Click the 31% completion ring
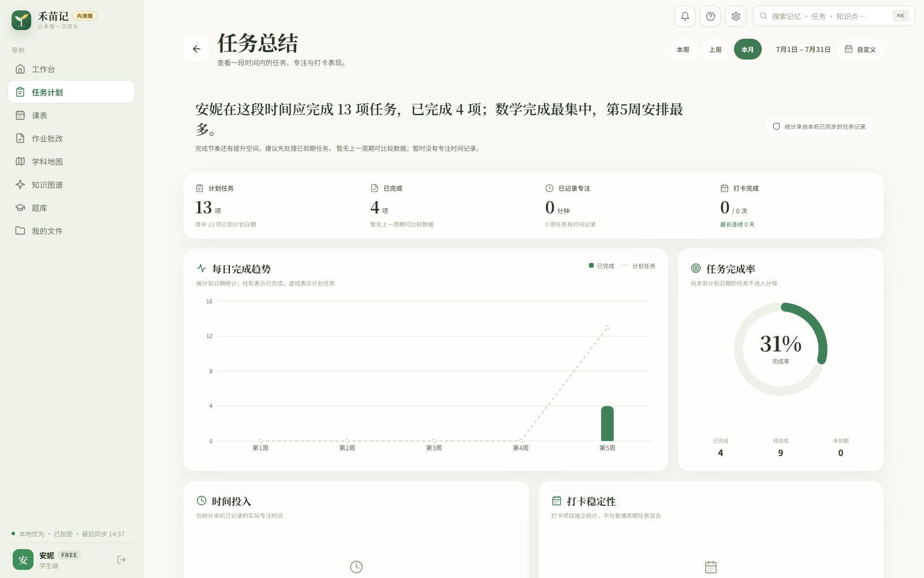Viewport: 924px width, 578px height. pos(781,349)
